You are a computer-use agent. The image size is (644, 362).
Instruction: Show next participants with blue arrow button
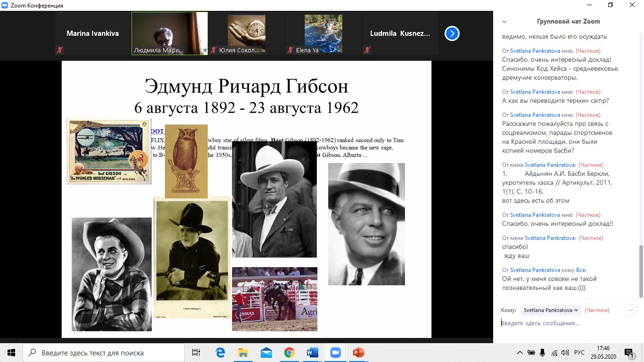point(452,33)
